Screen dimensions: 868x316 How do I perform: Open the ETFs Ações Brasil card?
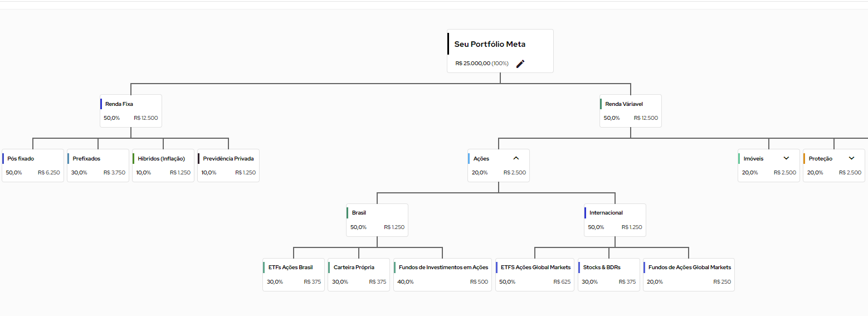294,274
